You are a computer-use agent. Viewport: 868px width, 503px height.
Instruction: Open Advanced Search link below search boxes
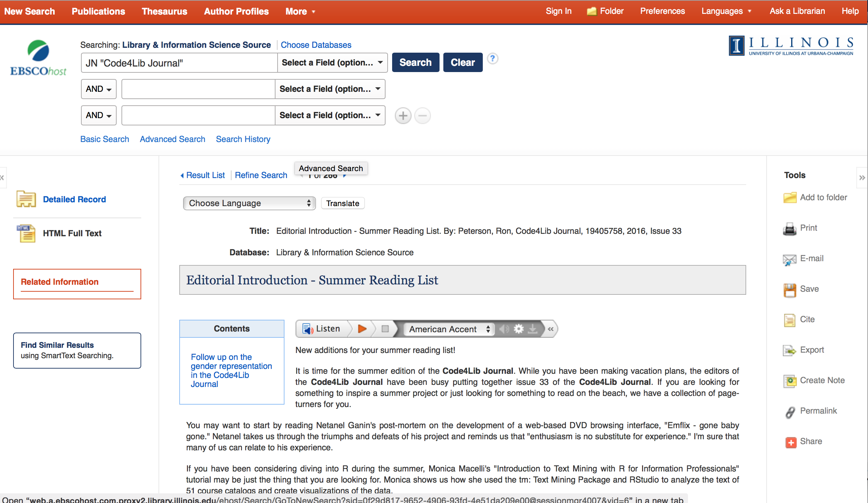point(172,139)
